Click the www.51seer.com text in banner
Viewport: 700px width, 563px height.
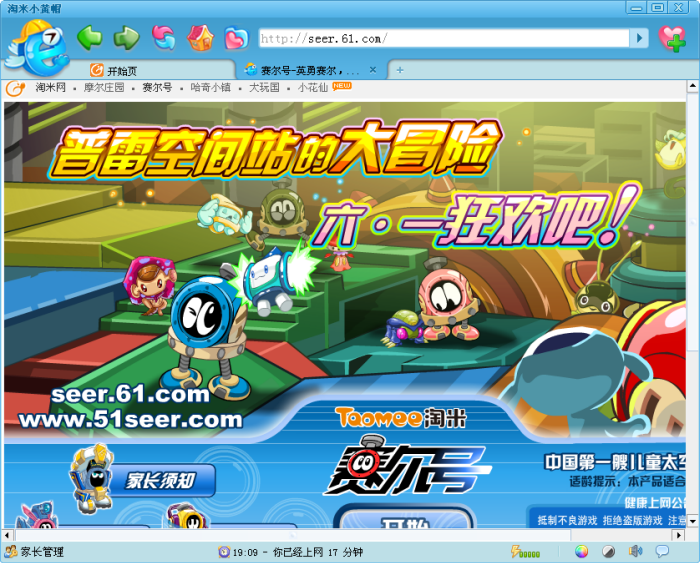tap(131, 420)
